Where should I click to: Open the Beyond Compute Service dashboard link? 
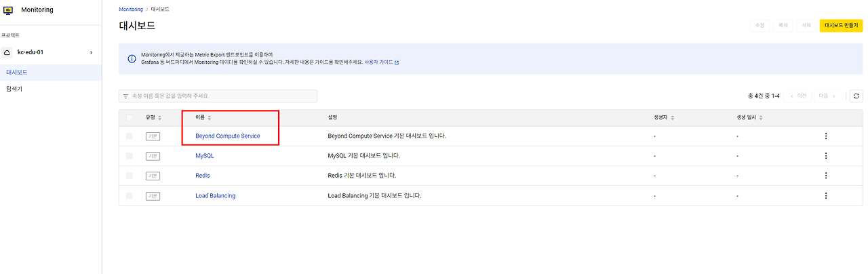[227, 136]
